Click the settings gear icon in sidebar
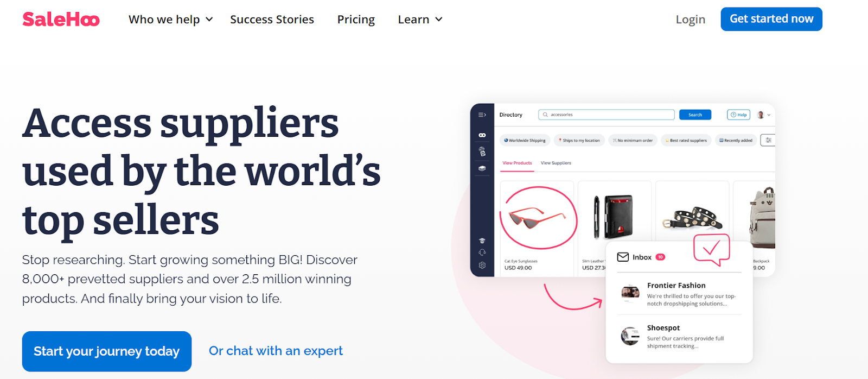 pyautogui.click(x=482, y=266)
